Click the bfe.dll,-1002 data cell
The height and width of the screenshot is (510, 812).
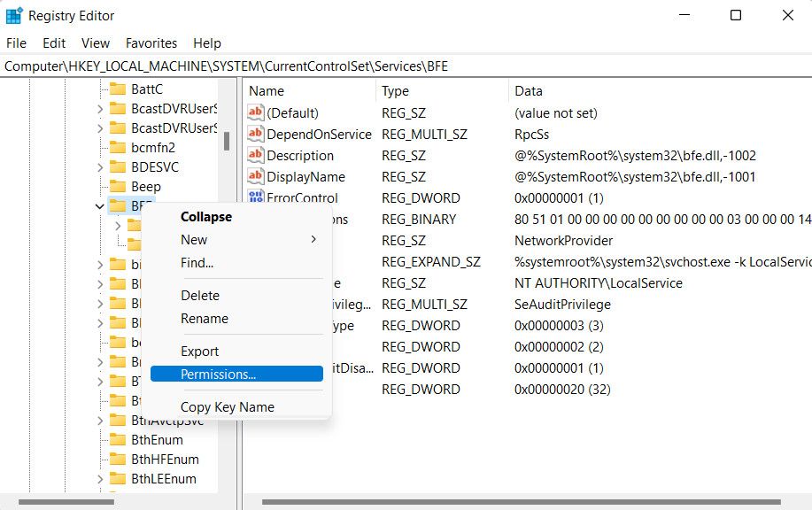point(636,155)
